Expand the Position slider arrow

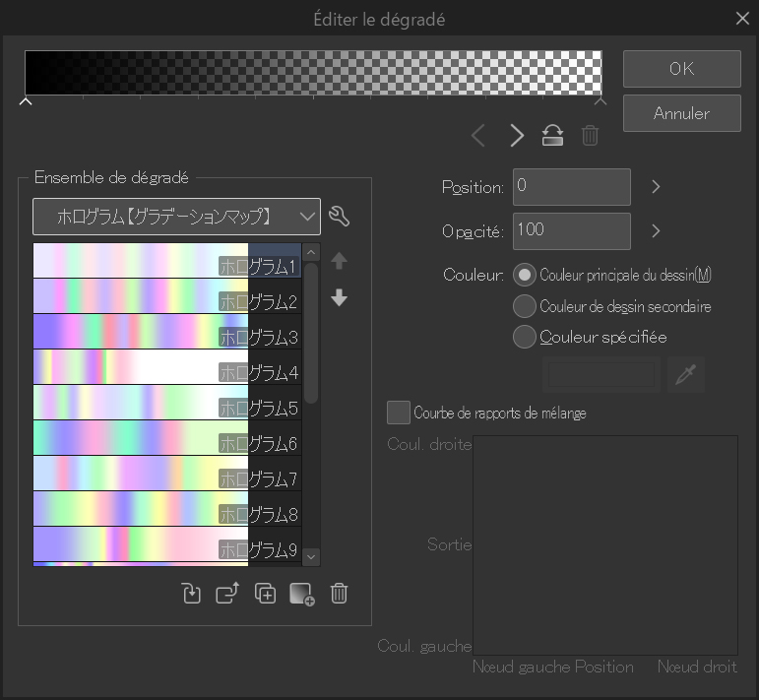click(656, 187)
